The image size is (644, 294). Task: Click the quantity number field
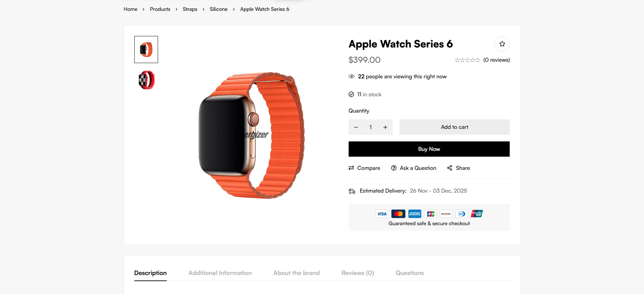click(371, 127)
